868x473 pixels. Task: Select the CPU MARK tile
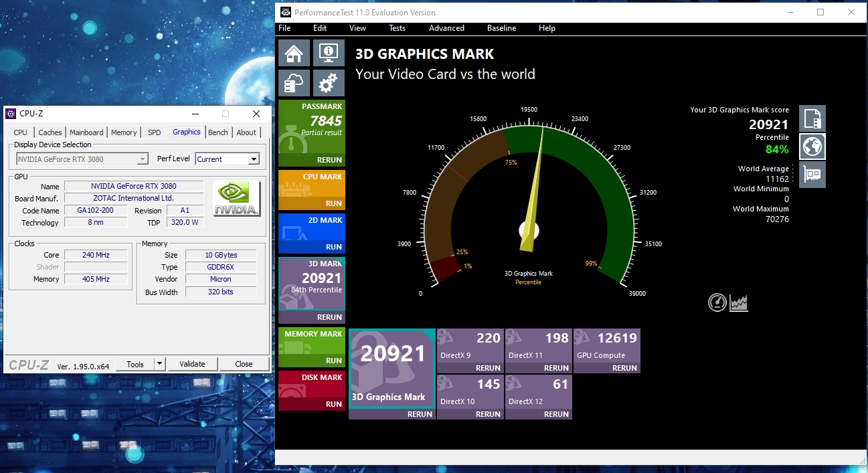click(x=311, y=185)
